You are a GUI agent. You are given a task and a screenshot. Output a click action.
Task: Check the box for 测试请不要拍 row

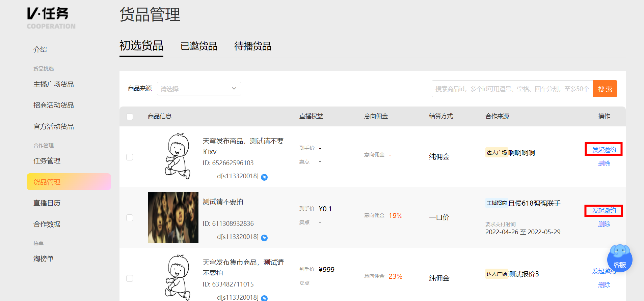pos(130,218)
